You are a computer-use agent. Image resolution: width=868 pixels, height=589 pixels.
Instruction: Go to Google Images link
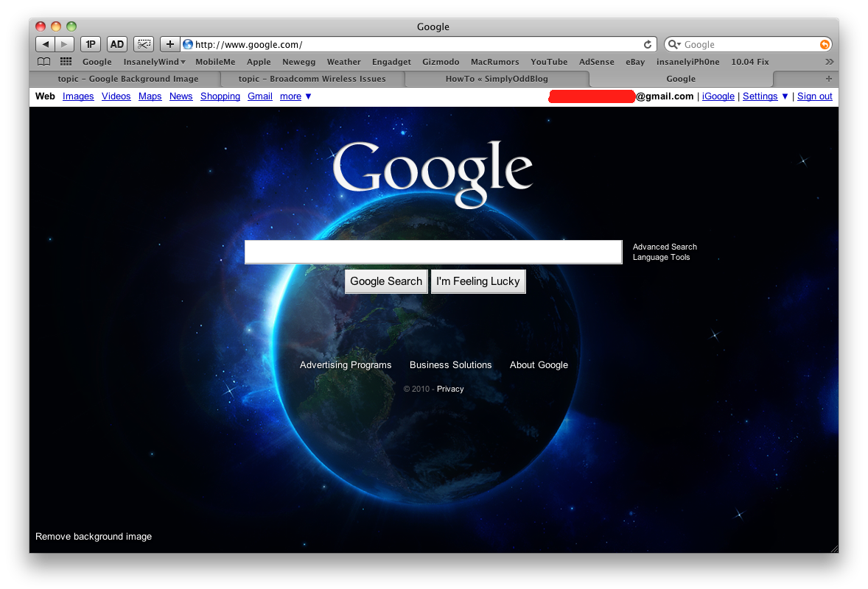[78, 96]
